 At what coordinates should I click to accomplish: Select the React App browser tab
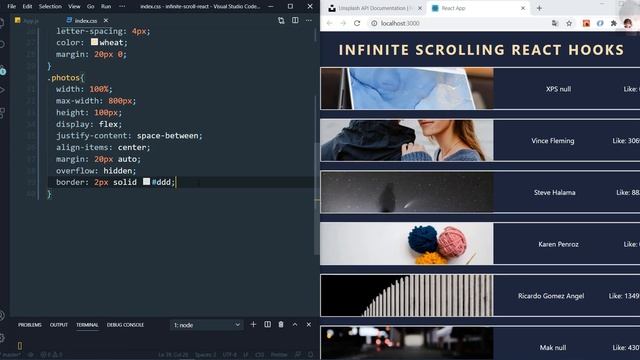point(478,8)
